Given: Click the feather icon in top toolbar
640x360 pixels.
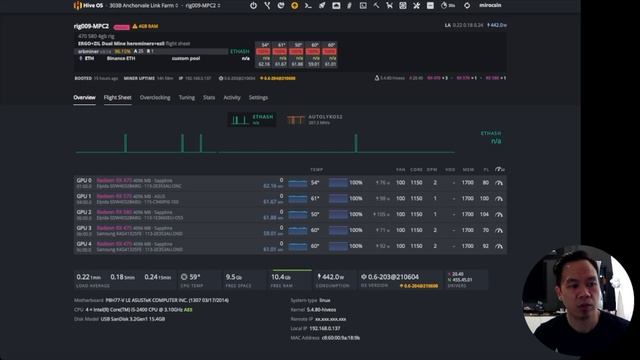Looking at the screenshot, I should (x=349, y=6).
